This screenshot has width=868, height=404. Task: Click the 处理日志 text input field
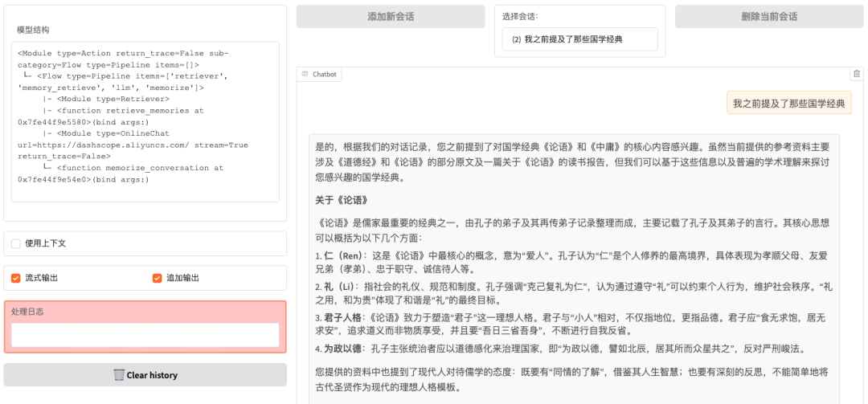coord(145,335)
